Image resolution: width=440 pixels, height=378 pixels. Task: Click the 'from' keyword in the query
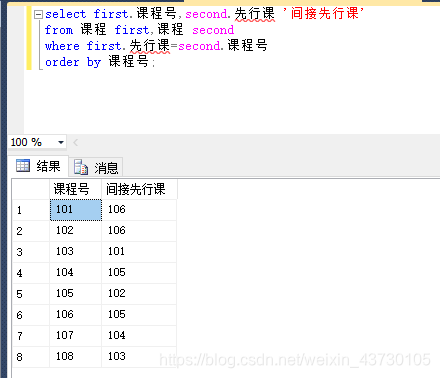pos(59,30)
